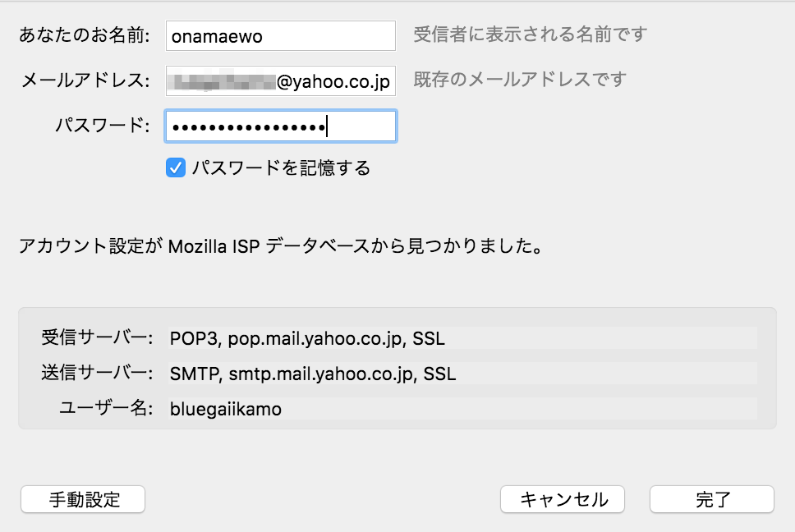795x532 pixels.
Task: Select the POP3 incoming server row
Action: 460,338
